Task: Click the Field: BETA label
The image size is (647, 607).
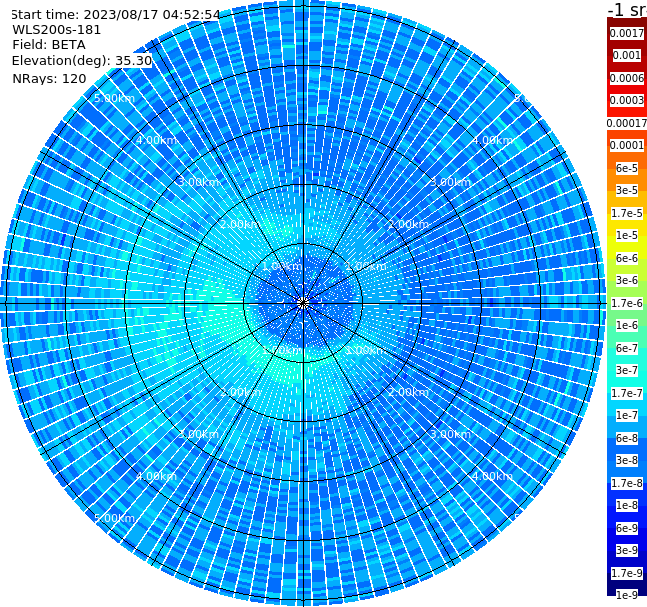Action: pyautogui.click(x=49, y=45)
